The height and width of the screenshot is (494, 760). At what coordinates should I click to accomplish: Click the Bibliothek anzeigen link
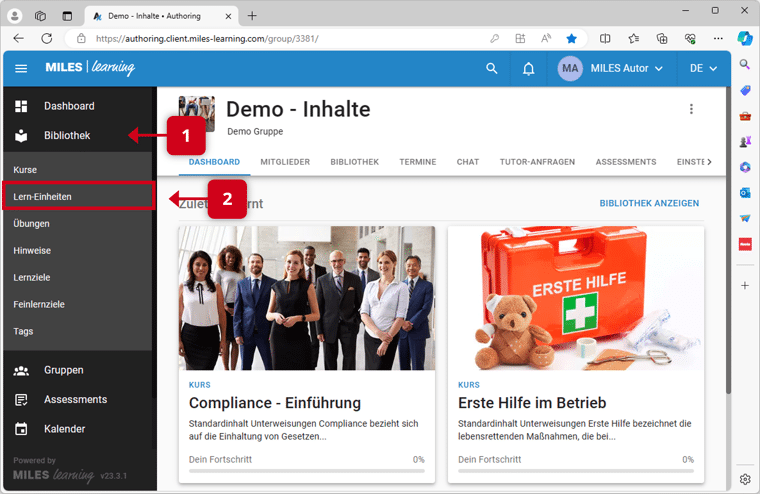pyautogui.click(x=649, y=203)
